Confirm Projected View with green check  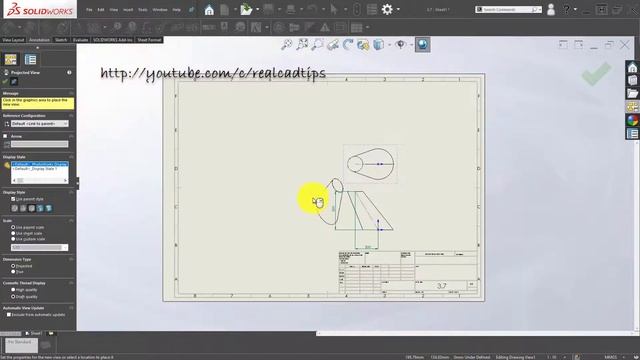tap(5, 82)
